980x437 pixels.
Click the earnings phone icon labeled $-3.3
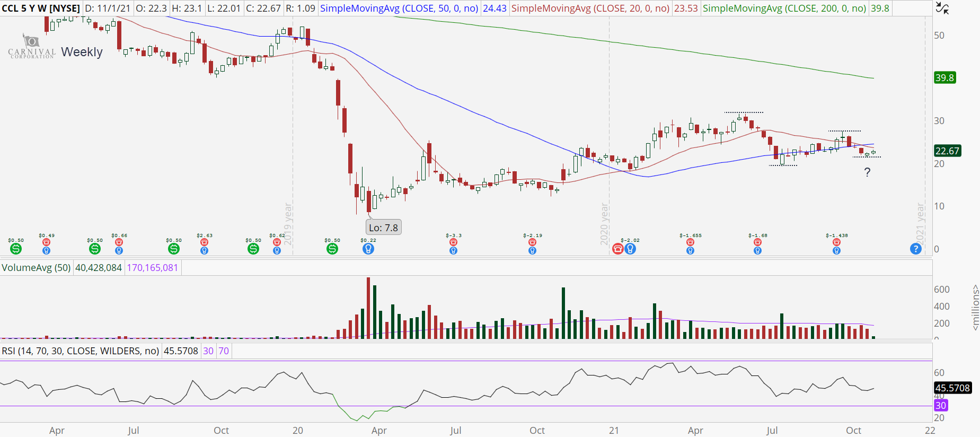tap(453, 242)
